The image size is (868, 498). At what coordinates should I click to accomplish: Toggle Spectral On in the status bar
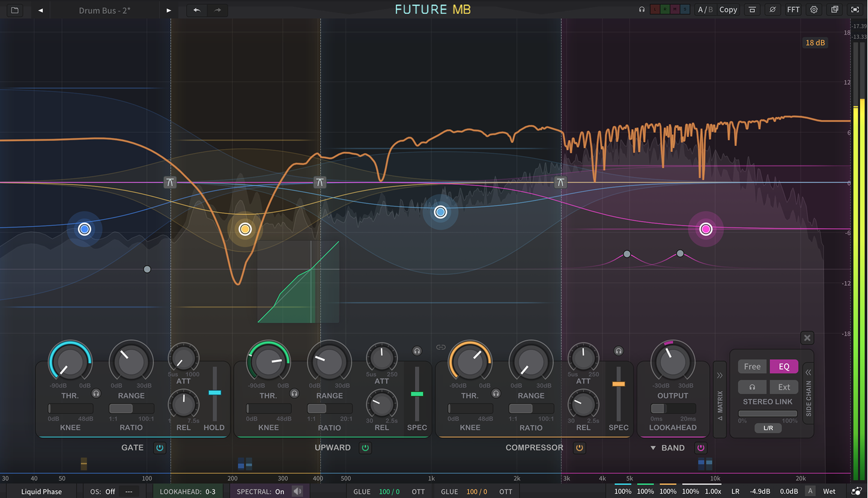point(261,491)
